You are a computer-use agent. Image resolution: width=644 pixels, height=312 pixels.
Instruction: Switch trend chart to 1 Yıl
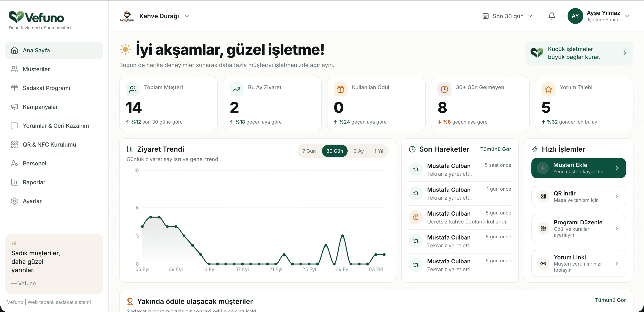pos(379,151)
